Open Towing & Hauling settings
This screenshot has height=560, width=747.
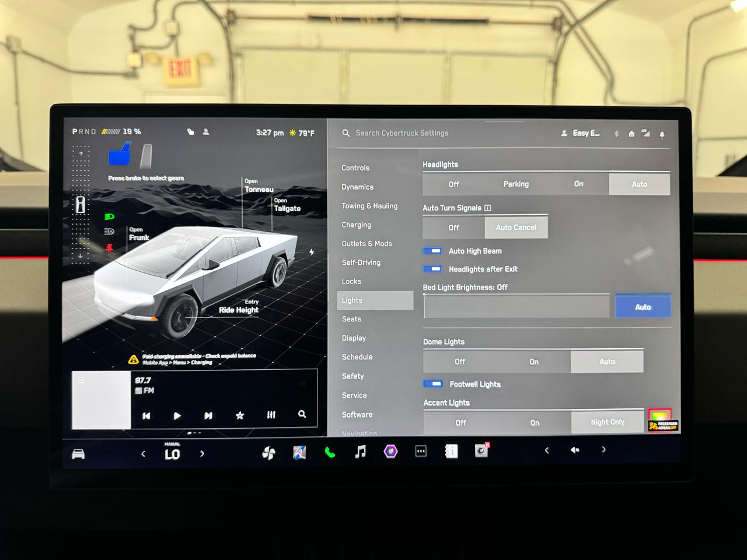pos(369,206)
